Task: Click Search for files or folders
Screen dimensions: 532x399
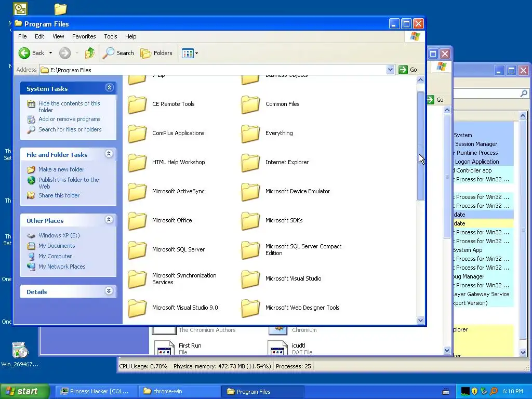Action: click(x=70, y=129)
